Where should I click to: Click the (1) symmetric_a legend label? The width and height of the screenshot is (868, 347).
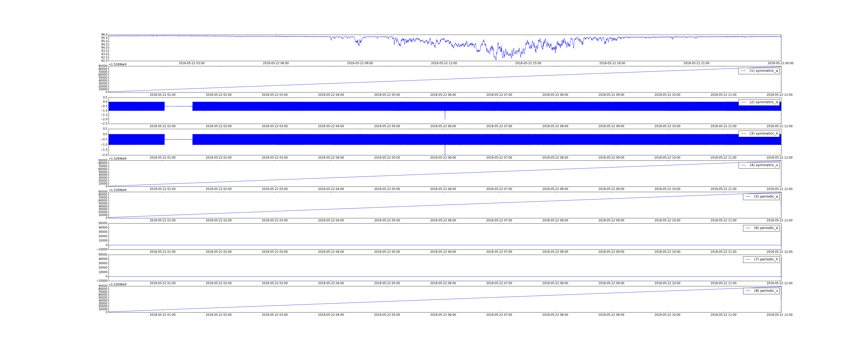point(763,71)
